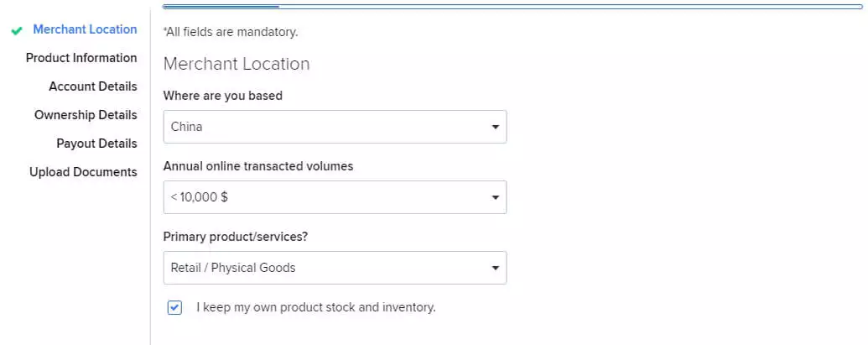Open the Upload Documents step
Image resolution: width=868 pixels, height=345 pixels.
[83, 172]
